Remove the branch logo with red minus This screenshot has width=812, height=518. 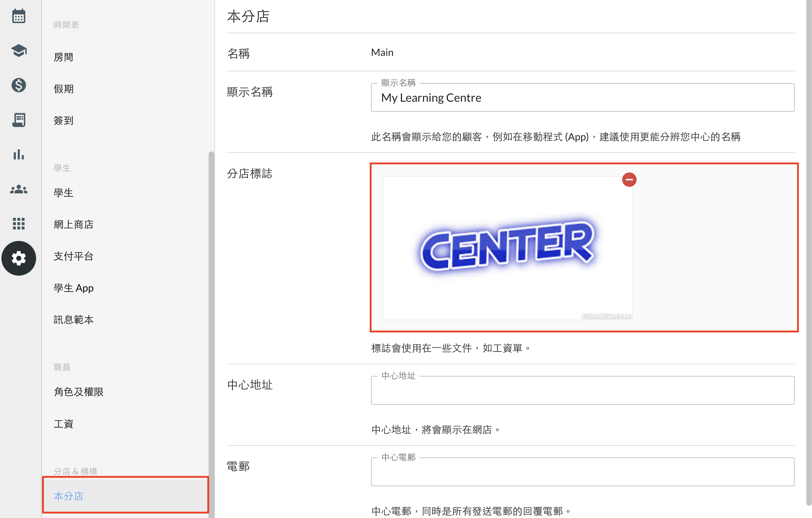[629, 180]
